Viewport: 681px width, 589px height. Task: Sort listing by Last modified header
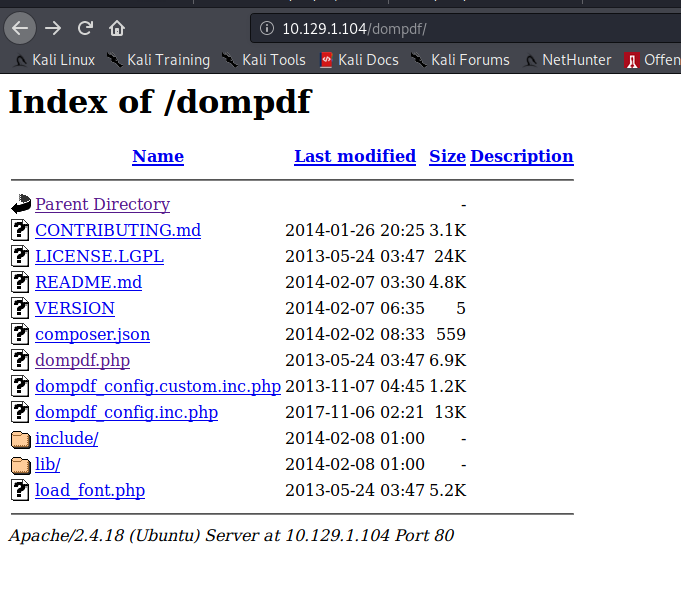355,156
